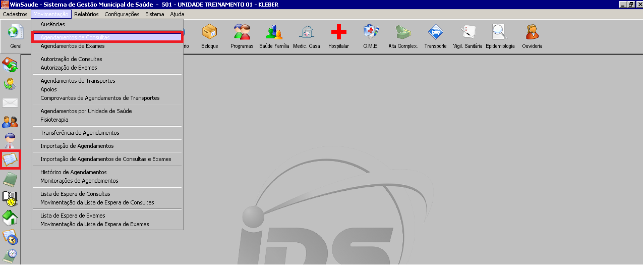Click the envelope sidebar icon
This screenshot has width=644, height=265.
(x=10, y=103)
